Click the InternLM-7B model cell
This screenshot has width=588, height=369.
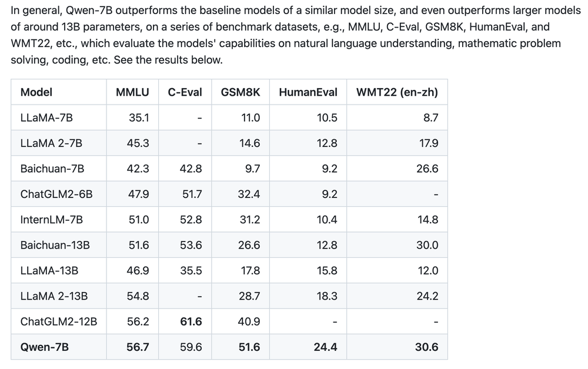52,220
